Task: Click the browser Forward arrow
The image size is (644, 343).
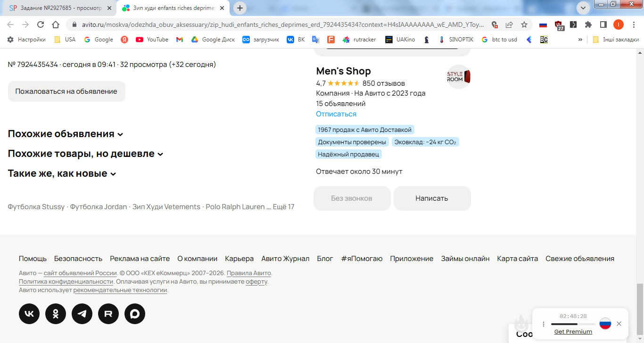Action: click(25, 24)
